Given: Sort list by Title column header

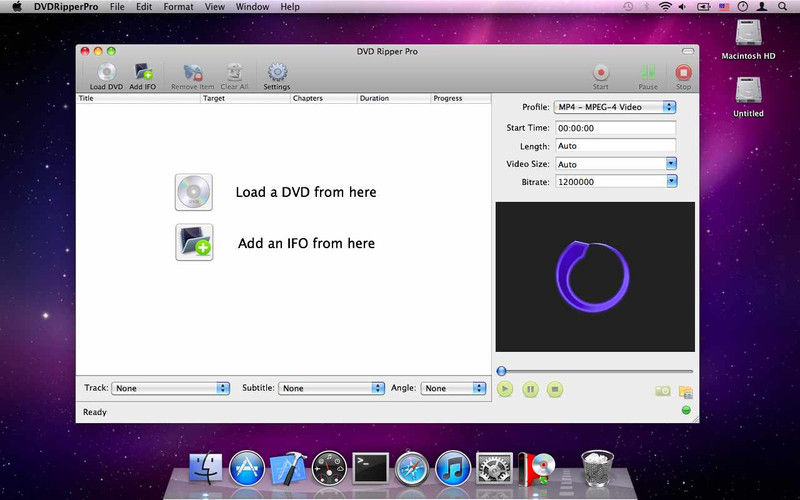Looking at the screenshot, I should pos(138,98).
